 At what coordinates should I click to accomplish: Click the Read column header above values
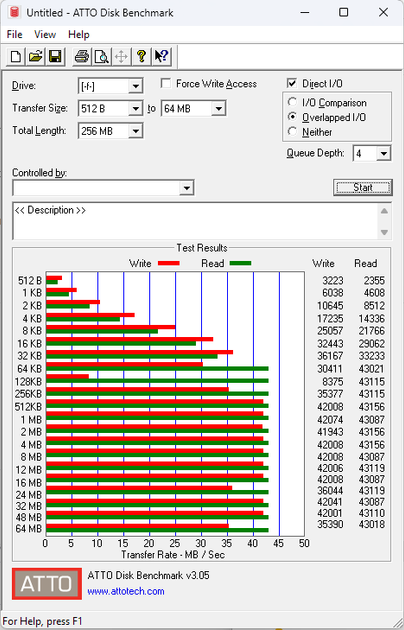pos(365,264)
